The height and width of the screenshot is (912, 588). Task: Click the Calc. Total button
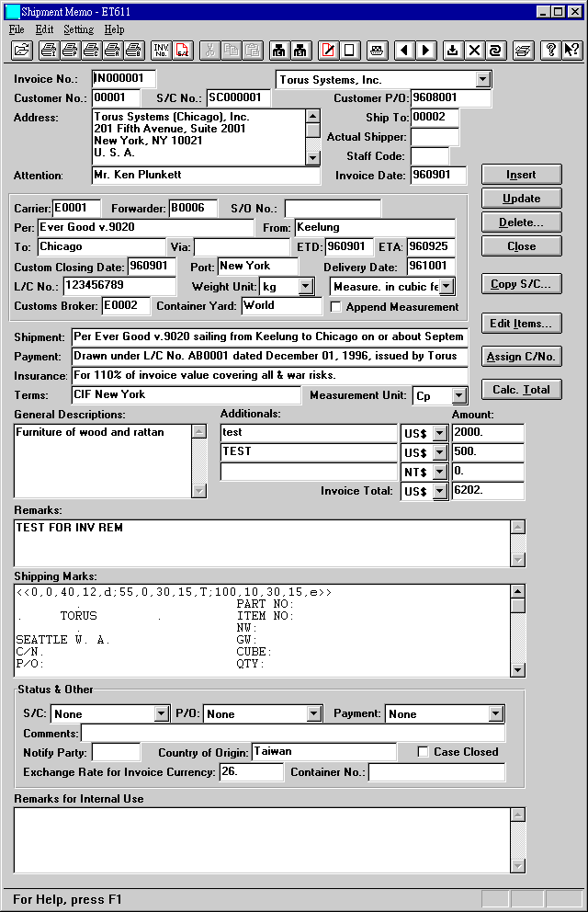coord(521,390)
